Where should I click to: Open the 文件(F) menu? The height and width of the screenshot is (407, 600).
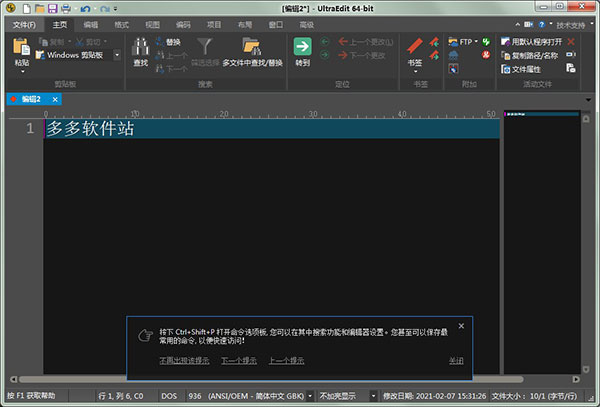click(x=23, y=23)
